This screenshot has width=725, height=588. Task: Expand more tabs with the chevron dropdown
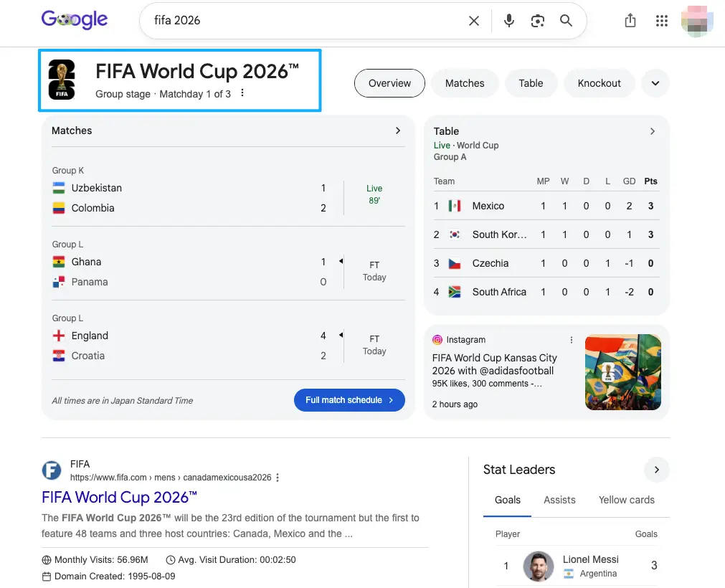(655, 83)
